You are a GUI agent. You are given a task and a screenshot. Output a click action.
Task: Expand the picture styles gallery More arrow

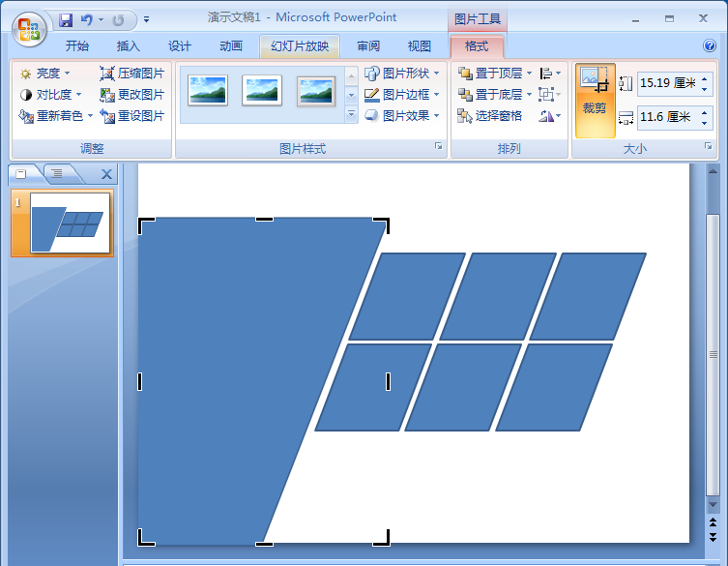click(x=351, y=115)
